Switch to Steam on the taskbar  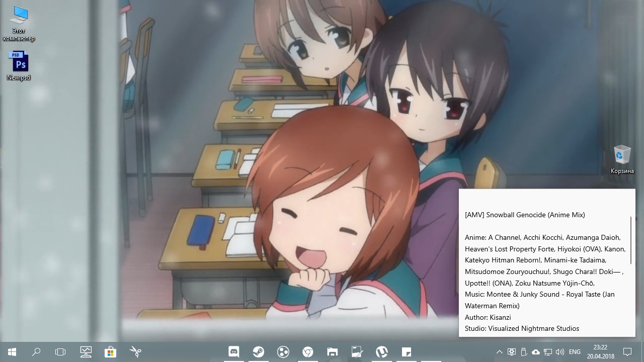click(259, 352)
